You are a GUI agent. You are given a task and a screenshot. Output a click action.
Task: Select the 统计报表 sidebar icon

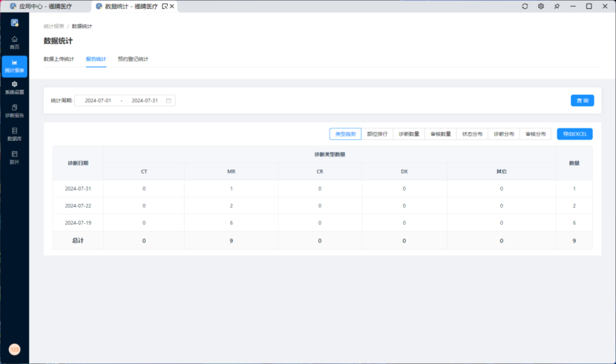point(14,66)
